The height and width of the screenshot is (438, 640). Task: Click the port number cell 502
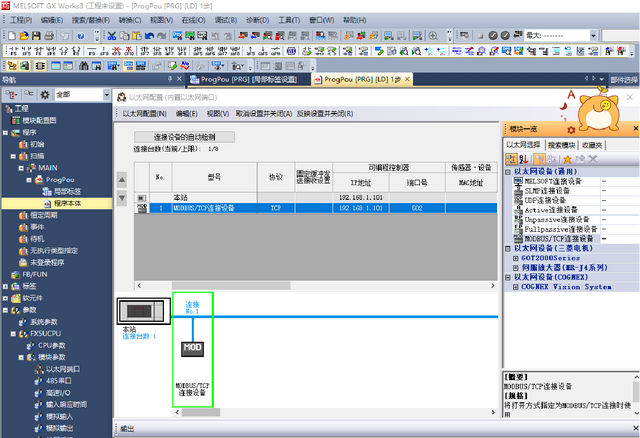coord(417,208)
